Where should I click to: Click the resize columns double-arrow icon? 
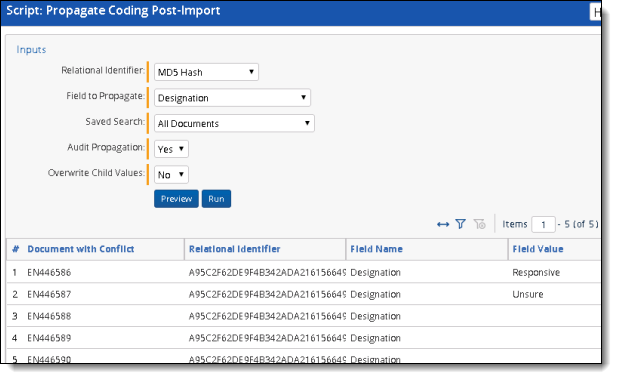pyautogui.click(x=443, y=224)
